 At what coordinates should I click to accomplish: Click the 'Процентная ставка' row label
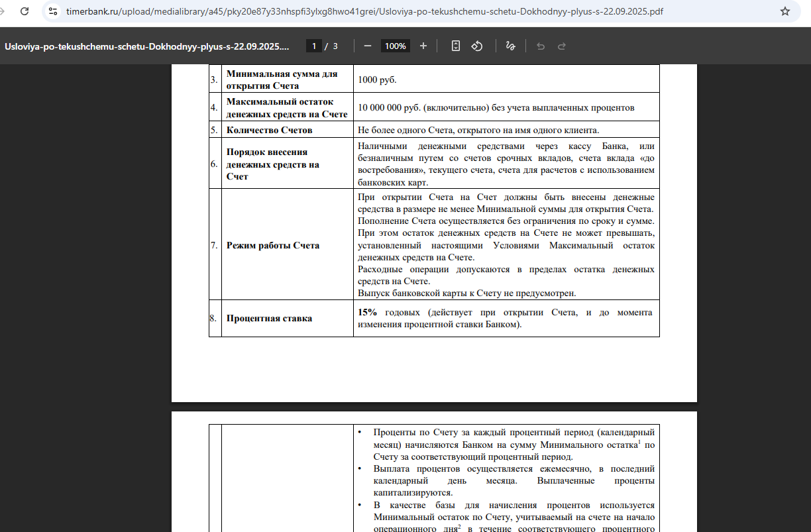[269, 318]
